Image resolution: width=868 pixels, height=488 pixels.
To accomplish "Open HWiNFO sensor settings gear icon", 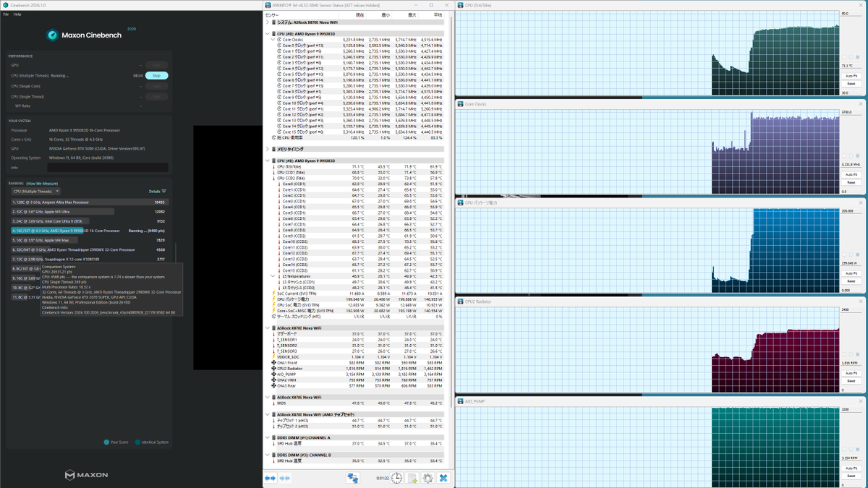I will [x=427, y=478].
